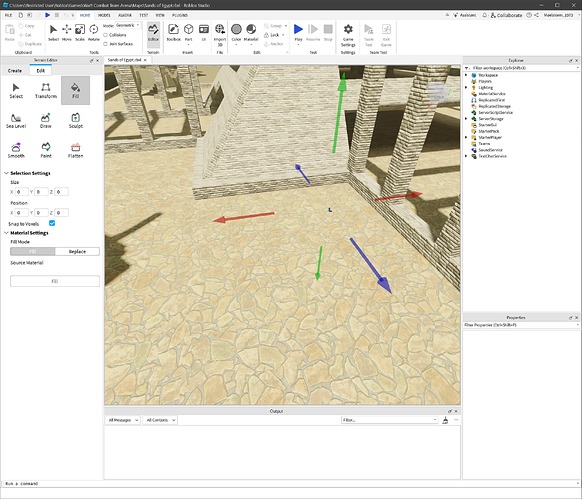Open the Color dropdown arrow

236,45
